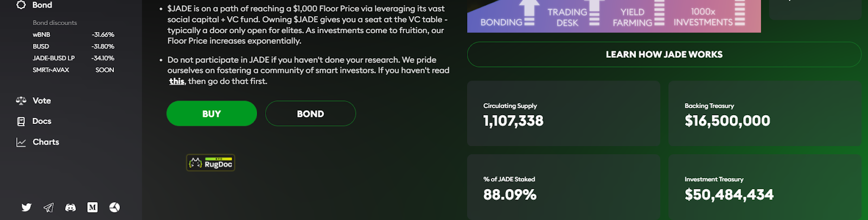The image size is (868, 220).
Task: Click the RugDoc badge
Action: [210, 163]
